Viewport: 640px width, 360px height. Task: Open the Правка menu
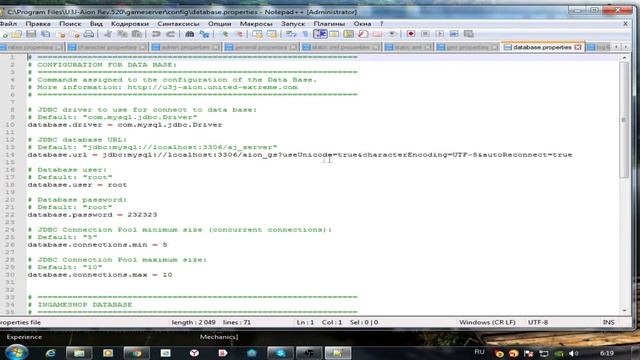pos(38,24)
